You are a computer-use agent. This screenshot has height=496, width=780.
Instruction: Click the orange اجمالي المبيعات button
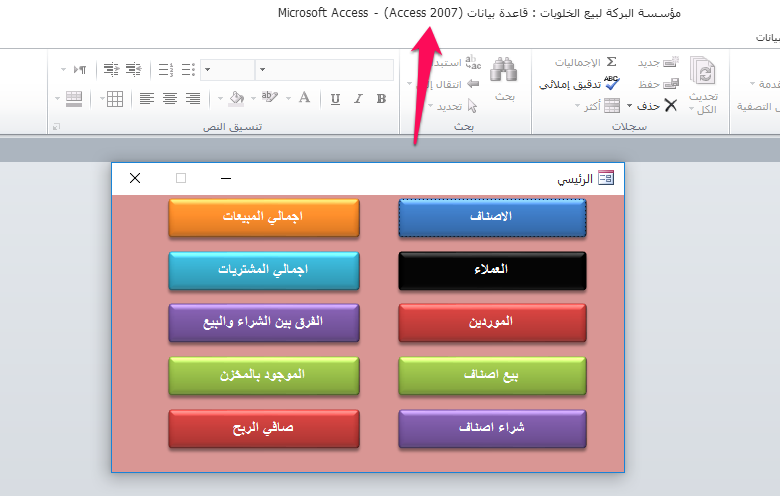pos(264,218)
